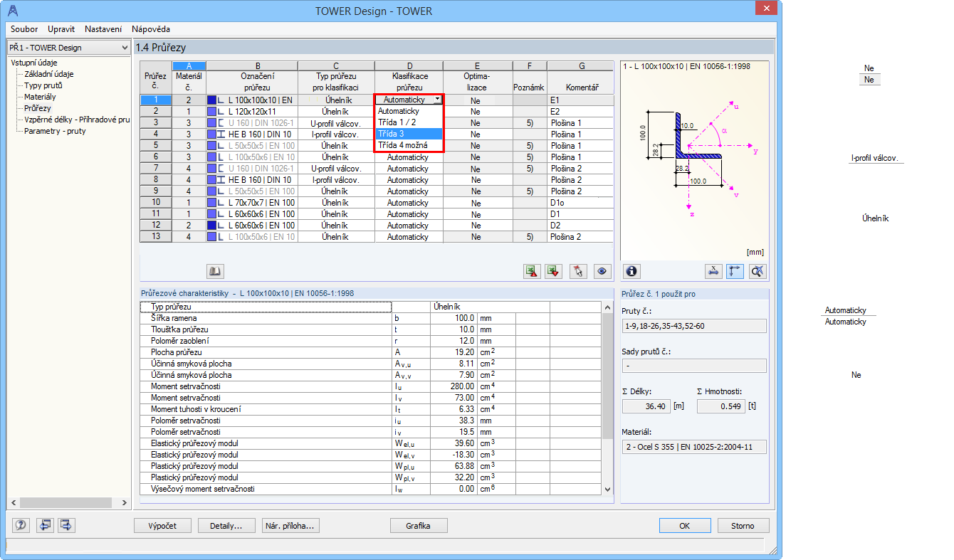Click U 160 section icon in row 3
This screenshot has height=560, width=954.
[x=221, y=123]
